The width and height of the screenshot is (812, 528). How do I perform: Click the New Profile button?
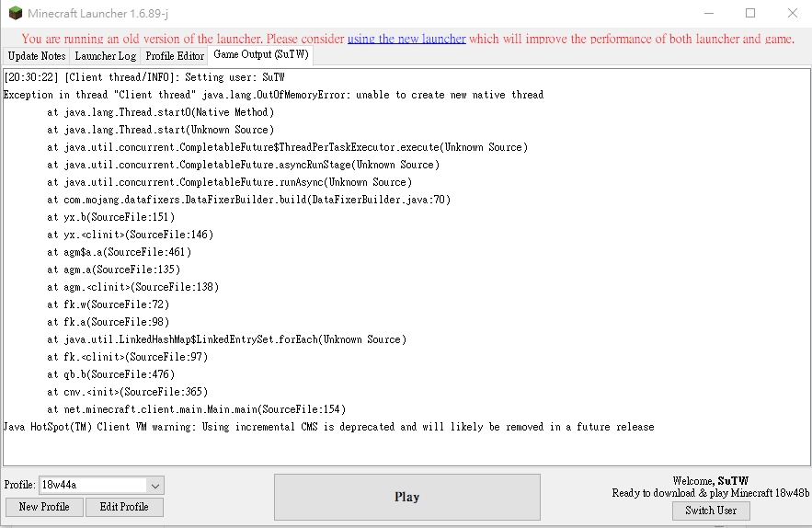coord(44,507)
